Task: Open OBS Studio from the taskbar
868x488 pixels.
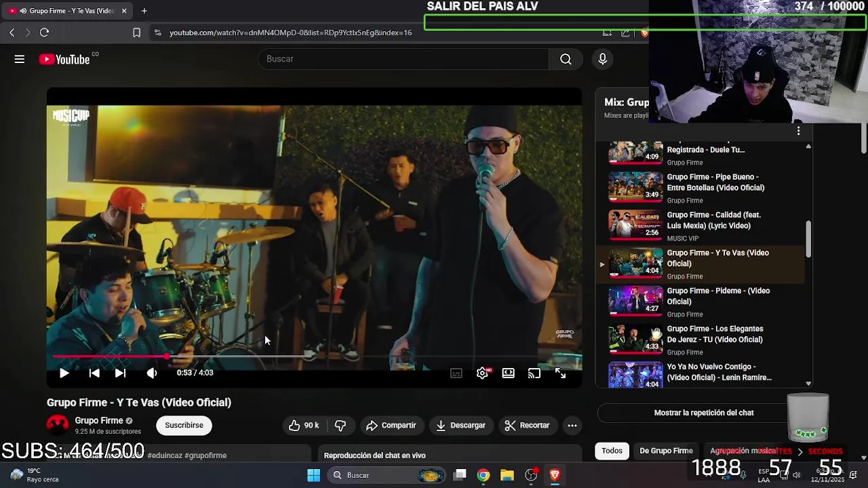Action: click(x=531, y=475)
